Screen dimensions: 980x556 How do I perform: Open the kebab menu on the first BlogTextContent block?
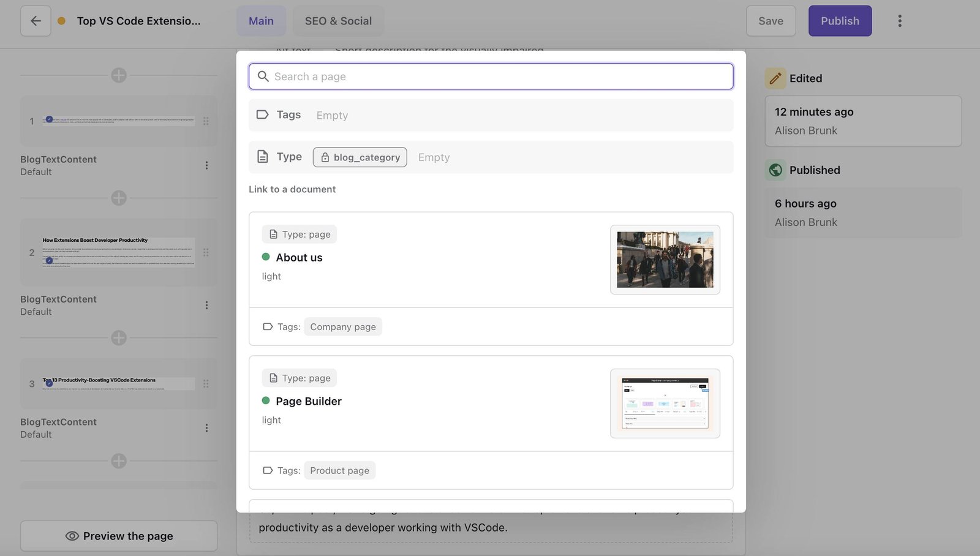click(206, 165)
